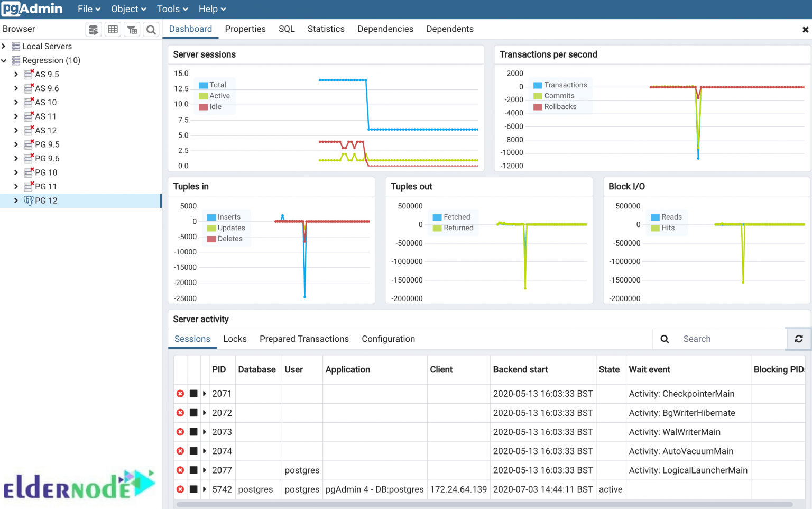Click the Query Tool icon in Browser toolbar

pos(94,30)
